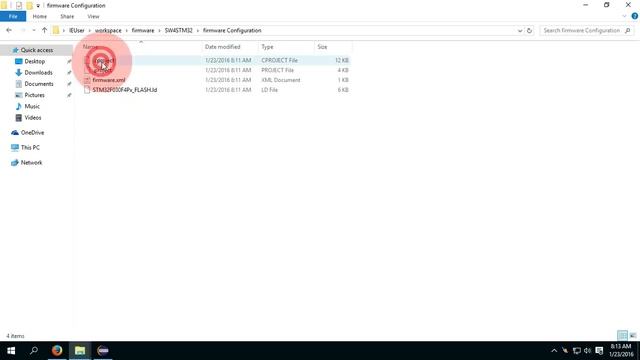Viewport: 640px width, 360px height.
Task: Select the firmware.xml file
Action: click(x=109, y=80)
